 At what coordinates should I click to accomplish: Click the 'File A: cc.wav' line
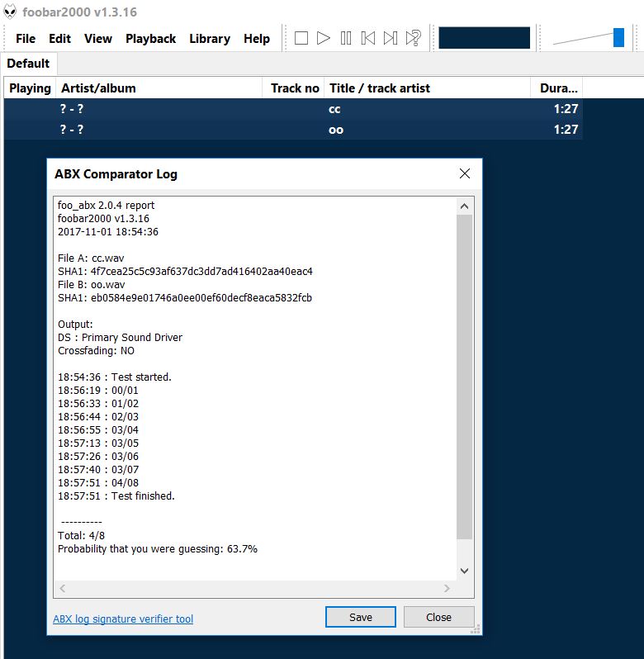pos(91,258)
